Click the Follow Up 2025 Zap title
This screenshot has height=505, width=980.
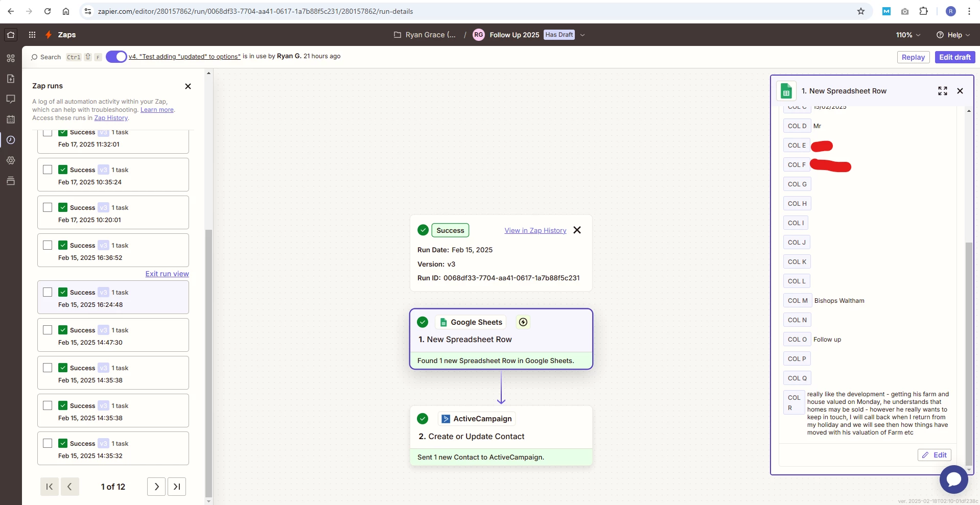pyautogui.click(x=514, y=35)
